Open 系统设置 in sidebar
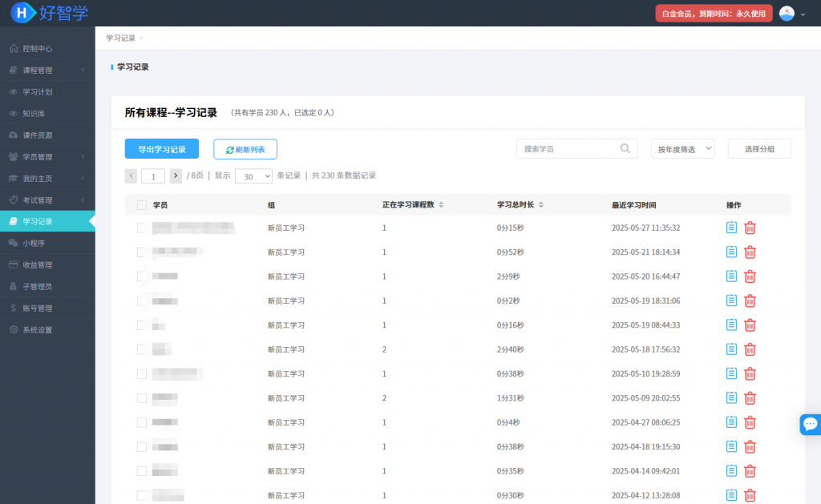Screen dimensions: 821x504 pyautogui.click(x=47, y=329)
